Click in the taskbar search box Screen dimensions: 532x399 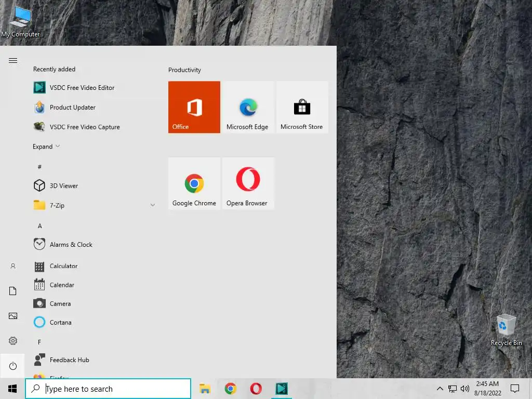coord(108,389)
